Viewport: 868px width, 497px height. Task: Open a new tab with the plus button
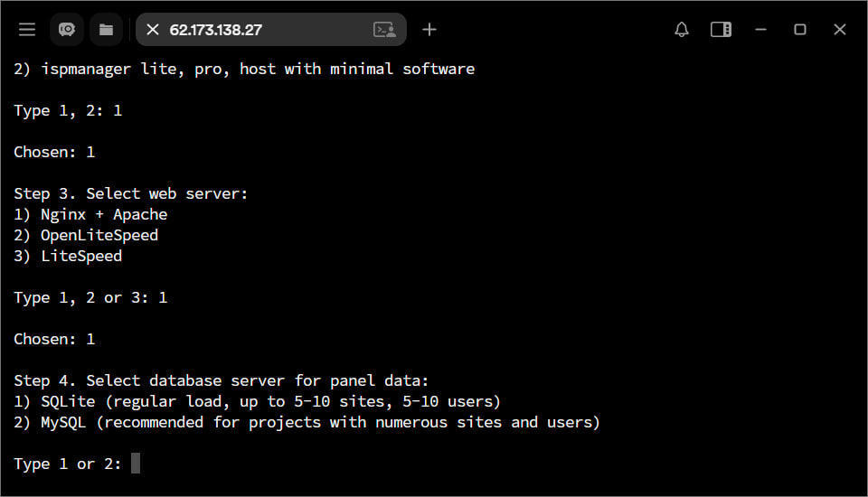[429, 30]
